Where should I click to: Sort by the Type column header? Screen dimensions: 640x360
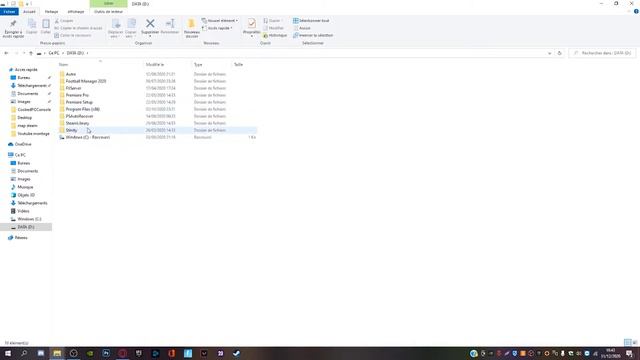[198, 64]
